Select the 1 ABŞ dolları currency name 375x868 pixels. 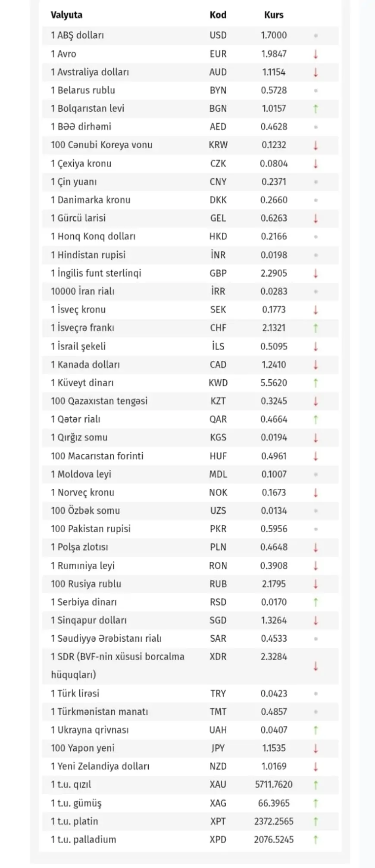78,35
